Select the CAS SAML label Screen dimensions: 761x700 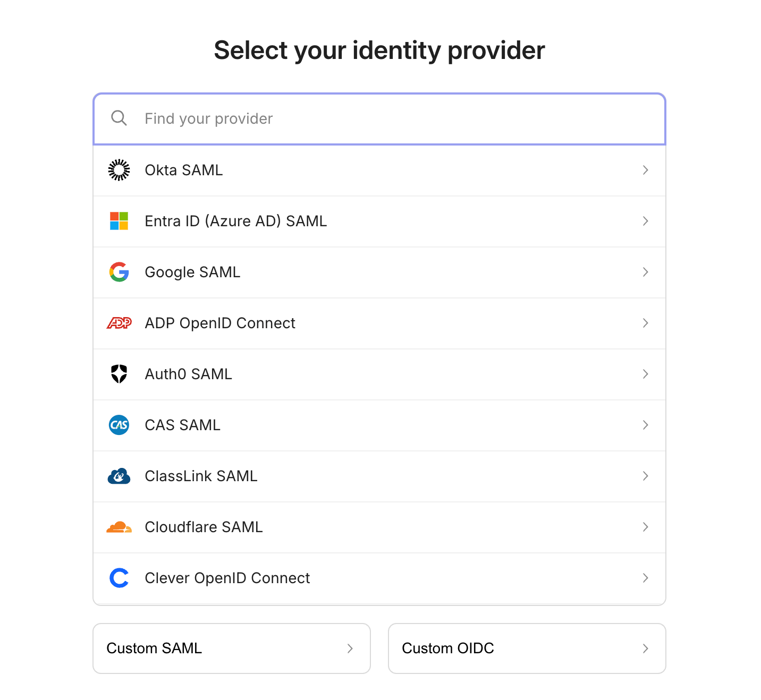(183, 425)
